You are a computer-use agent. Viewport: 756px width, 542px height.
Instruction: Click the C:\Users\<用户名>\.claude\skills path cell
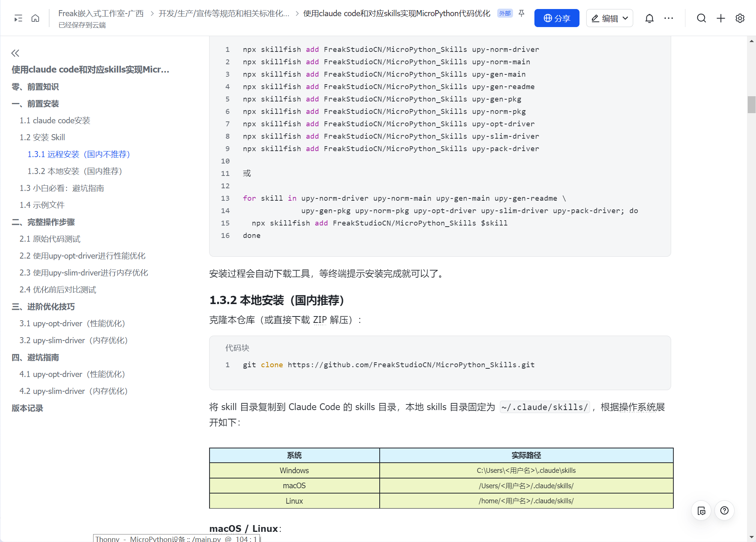pyautogui.click(x=526, y=471)
